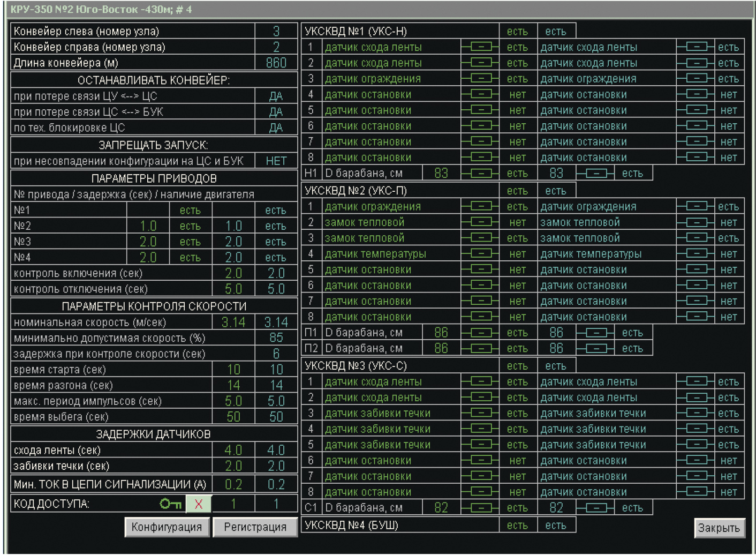Click the УКСКВД №4 (БУШ) header row
This screenshot has width=756, height=555.
(439, 526)
